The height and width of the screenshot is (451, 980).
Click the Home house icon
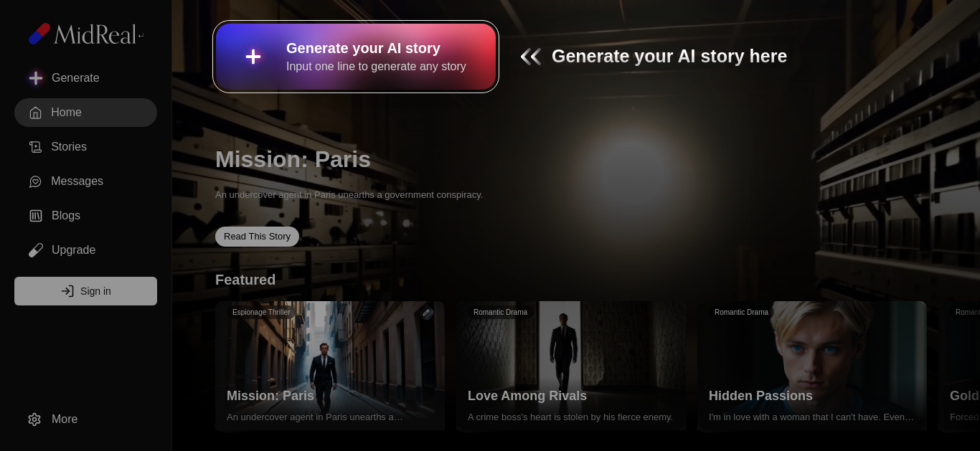35,113
